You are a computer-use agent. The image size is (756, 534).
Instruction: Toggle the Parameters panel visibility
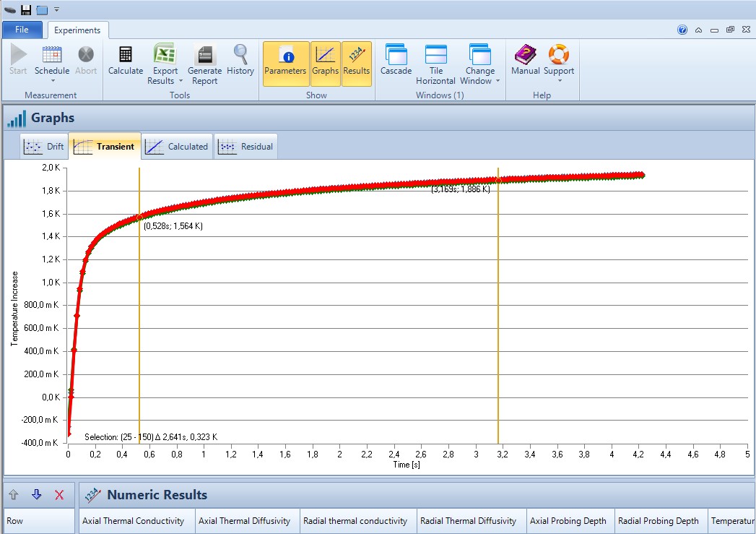click(286, 64)
